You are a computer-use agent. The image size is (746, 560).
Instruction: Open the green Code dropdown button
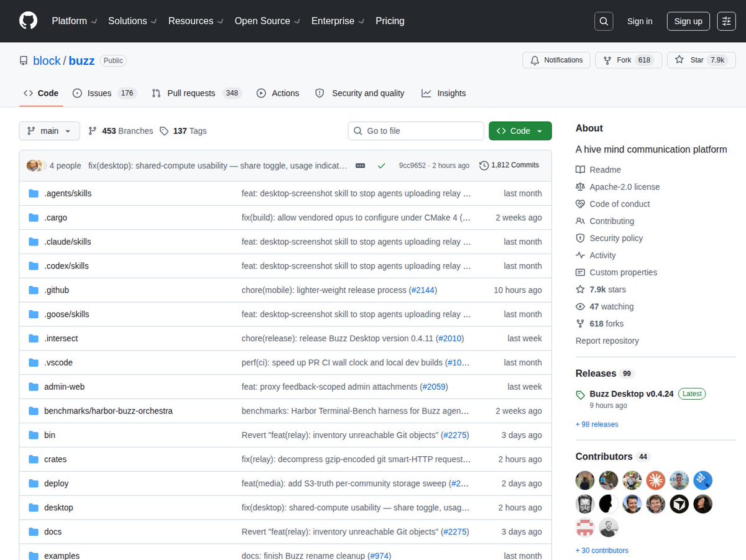coord(520,131)
